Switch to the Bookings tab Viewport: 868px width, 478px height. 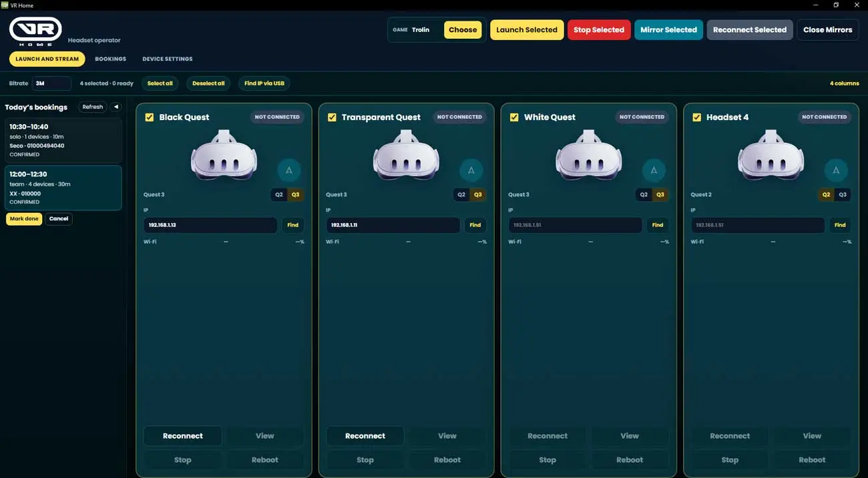pyautogui.click(x=110, y=59)
